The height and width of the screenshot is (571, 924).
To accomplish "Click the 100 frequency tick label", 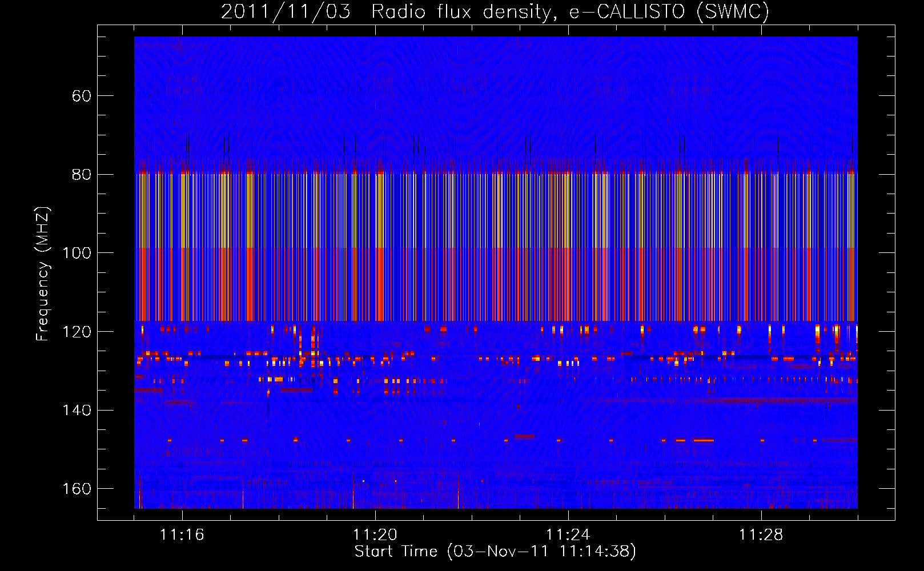I will coord(77,253).
